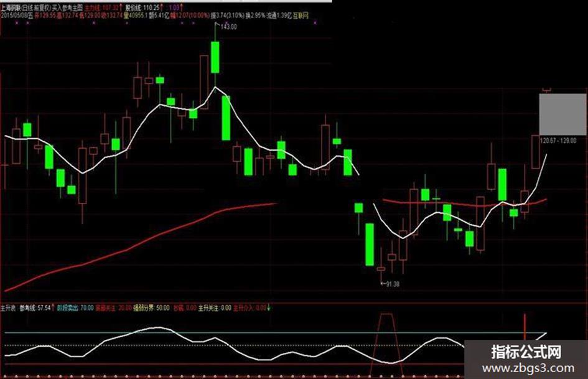Click the 量 40955.1 volume value
The height and width of the screenshot is (379, 588).
(136, 16)
